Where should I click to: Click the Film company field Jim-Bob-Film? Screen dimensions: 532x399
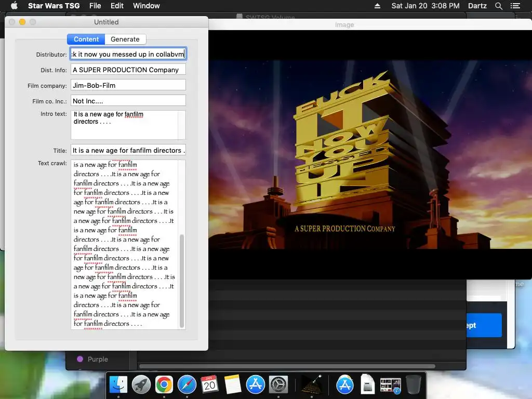click(128, 85)
